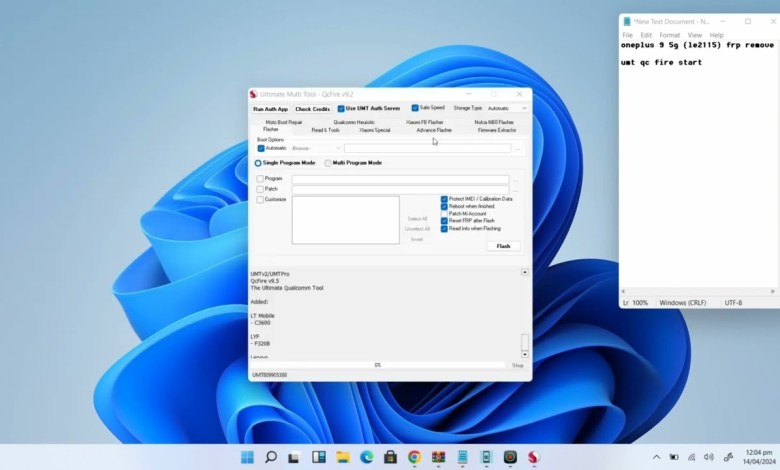
Task: Open the Storage Type dropdown
Action: pyautogui.click(x=506, y=108)
